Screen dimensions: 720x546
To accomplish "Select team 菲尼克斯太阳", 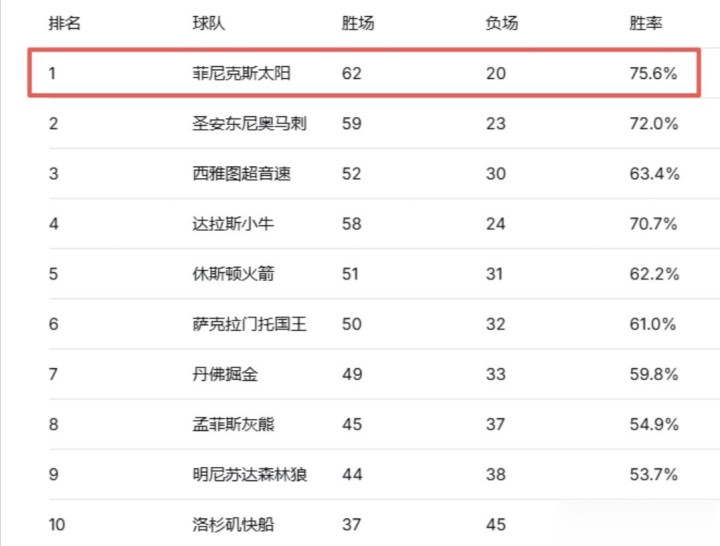I will [x=242, y=74].
